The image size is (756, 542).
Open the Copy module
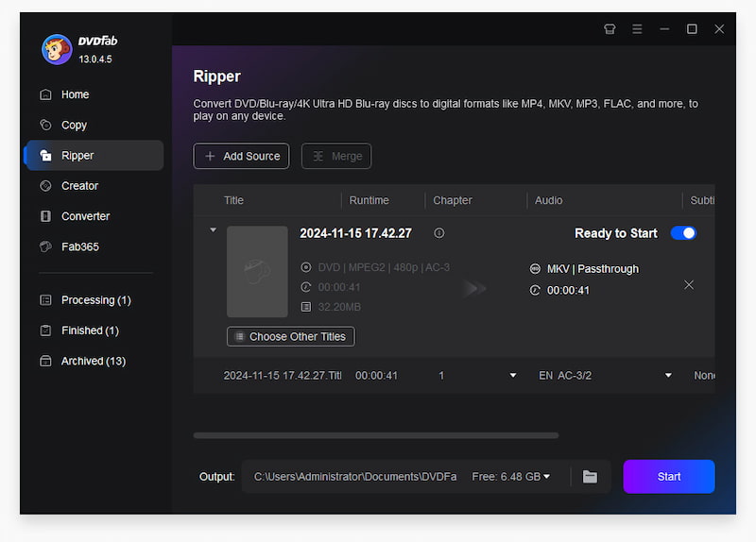pos(94,125)
